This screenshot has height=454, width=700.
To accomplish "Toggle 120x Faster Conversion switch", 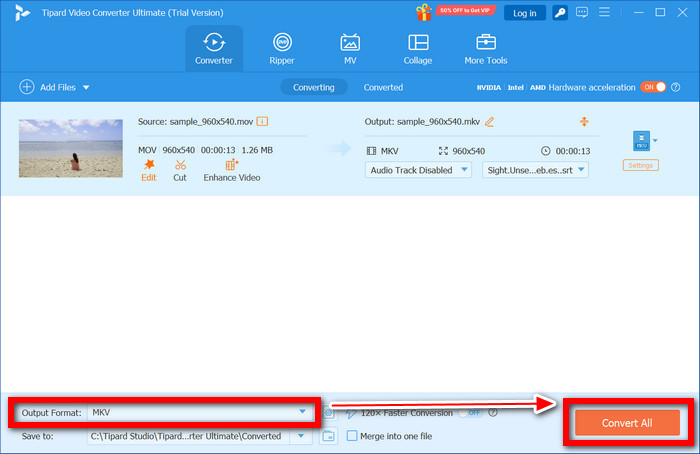I will click(x=471, y=413).
